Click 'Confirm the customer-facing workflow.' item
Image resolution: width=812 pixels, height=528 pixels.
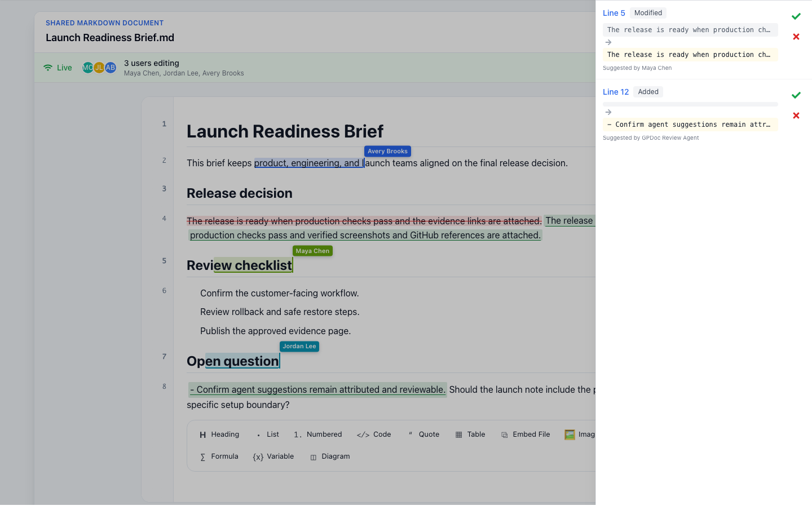pos(280,294)
